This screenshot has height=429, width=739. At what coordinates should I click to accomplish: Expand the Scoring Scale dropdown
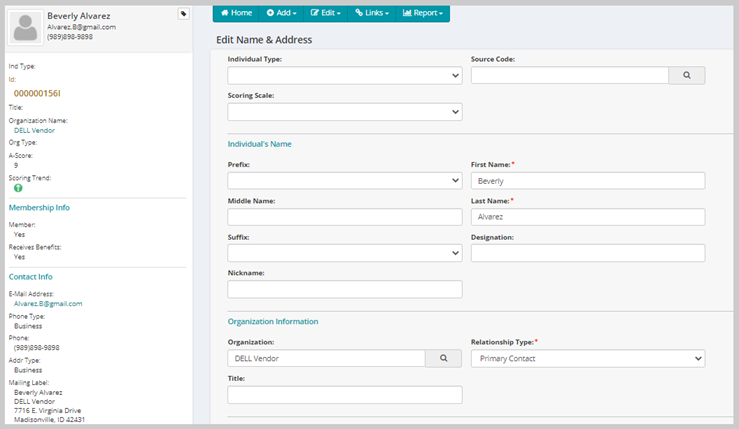pos(345,112)
